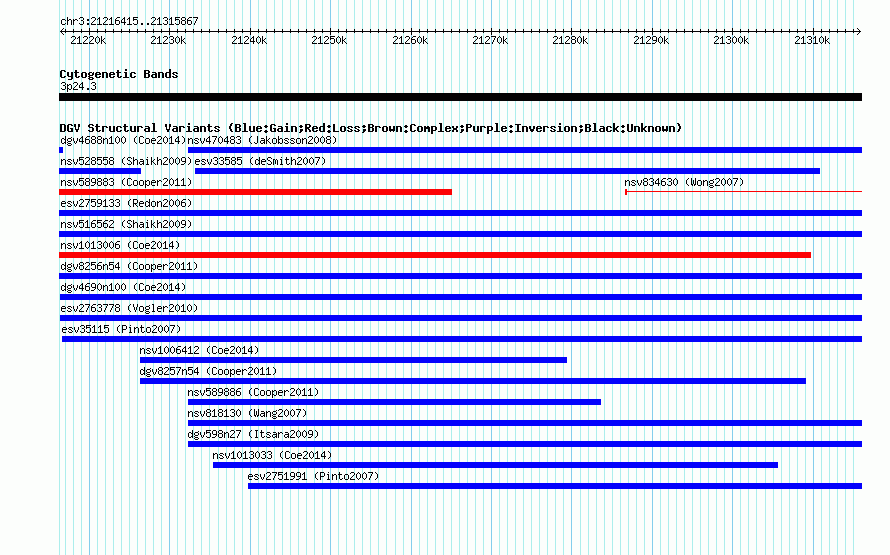The height and width of the screenshot is (555, 890).
Task: Open the esv2759133 (Redon2006) variant label
Action: [126, 203]
